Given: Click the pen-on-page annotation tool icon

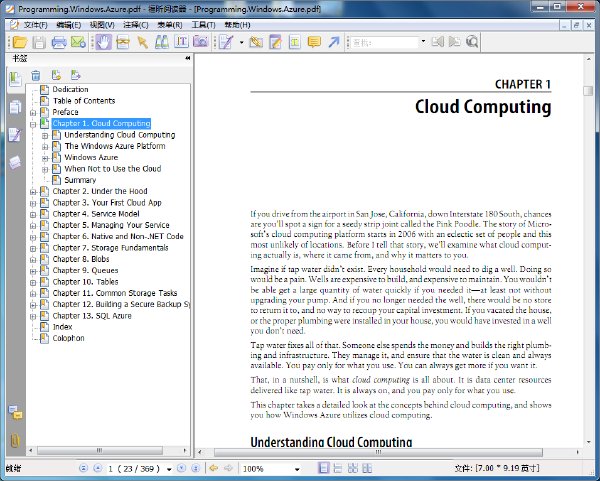Looking at the screenshot, I should click(226, 42).
